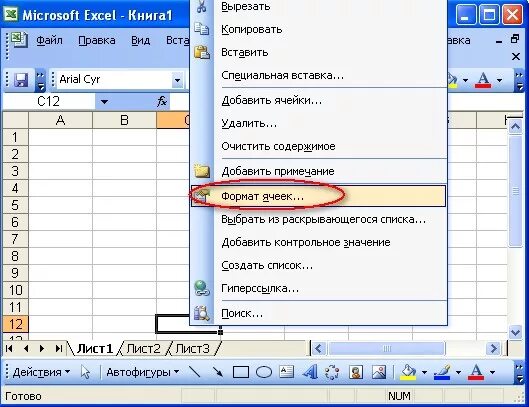Image resolution: width=529 pixels, height=407 pixels.
Task: Click the Select Objects pointer arrow tool
Action: point(85,372)
